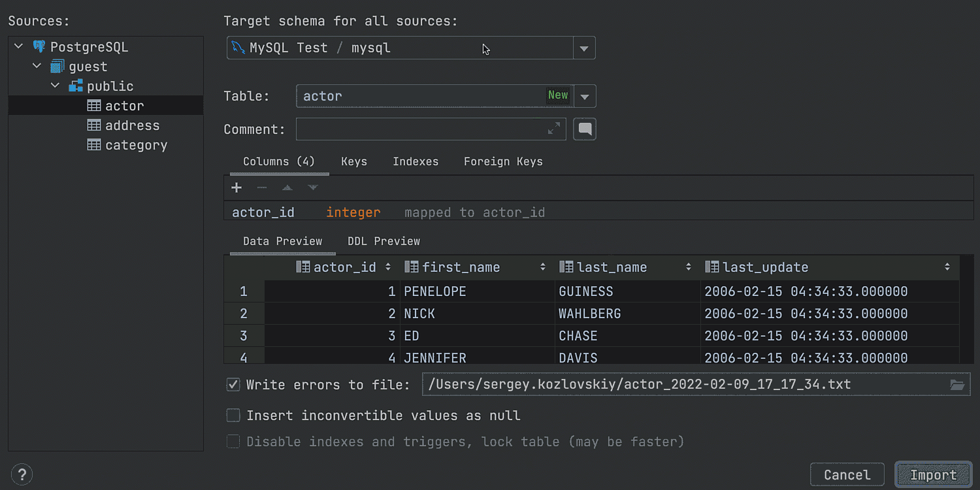Enable Insert inconvertible values as null

pos(233,416)
